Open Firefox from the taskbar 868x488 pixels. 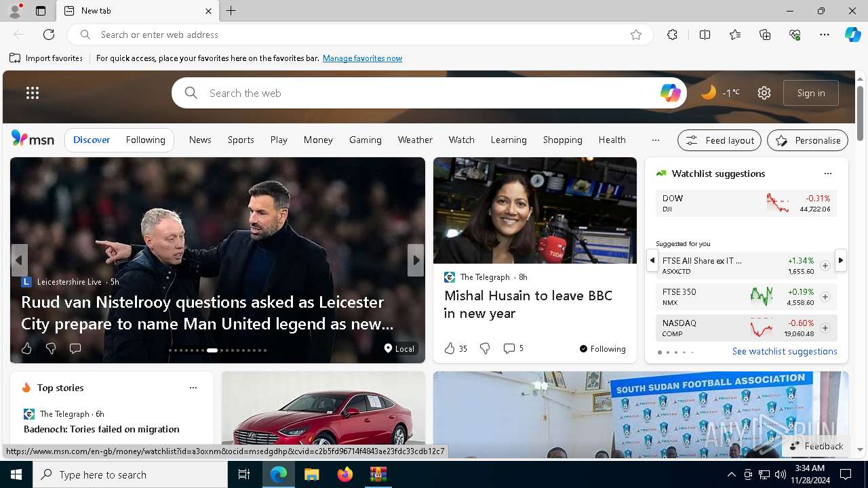pyautogui.click(x=345, y=474)
